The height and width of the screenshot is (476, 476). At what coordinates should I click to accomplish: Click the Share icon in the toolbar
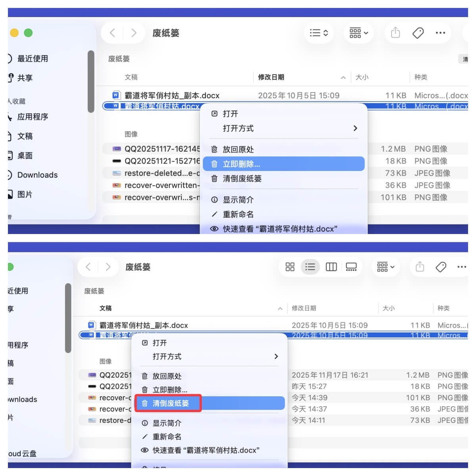pyautogui.click(x=395, y=33)
